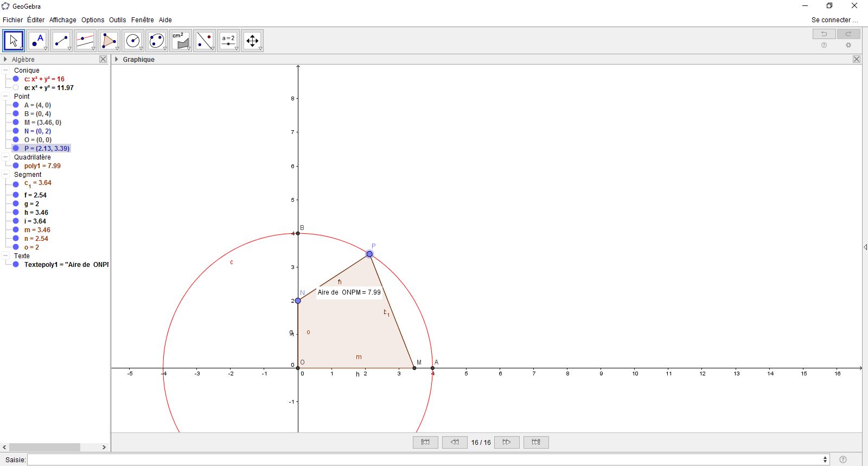Image resolution: width=868 pixels, height=466 pixels.
Task: Go to first construction step
Action: 425,442
